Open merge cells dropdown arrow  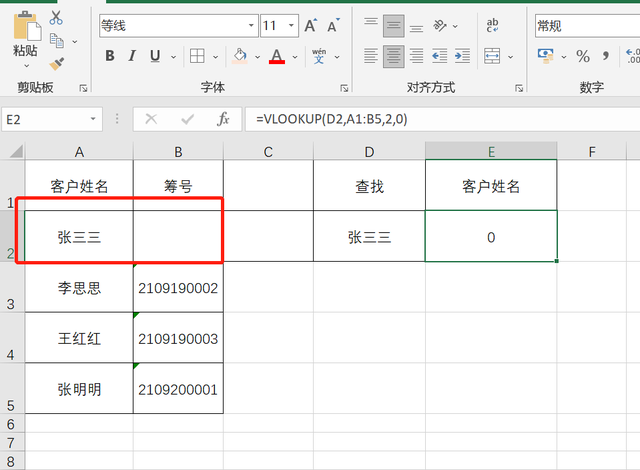510,57
